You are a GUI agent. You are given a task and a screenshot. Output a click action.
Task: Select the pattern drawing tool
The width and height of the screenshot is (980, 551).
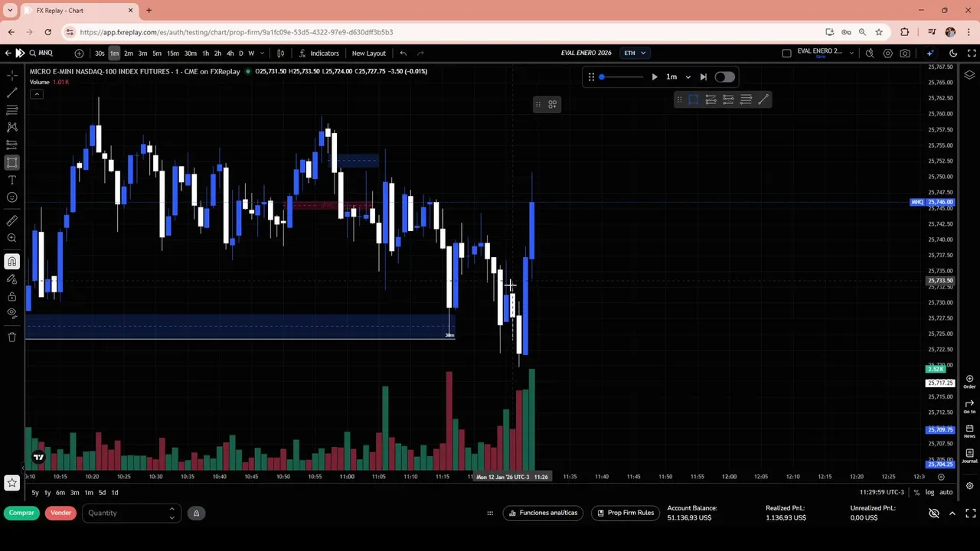click(x=11, y=127)
